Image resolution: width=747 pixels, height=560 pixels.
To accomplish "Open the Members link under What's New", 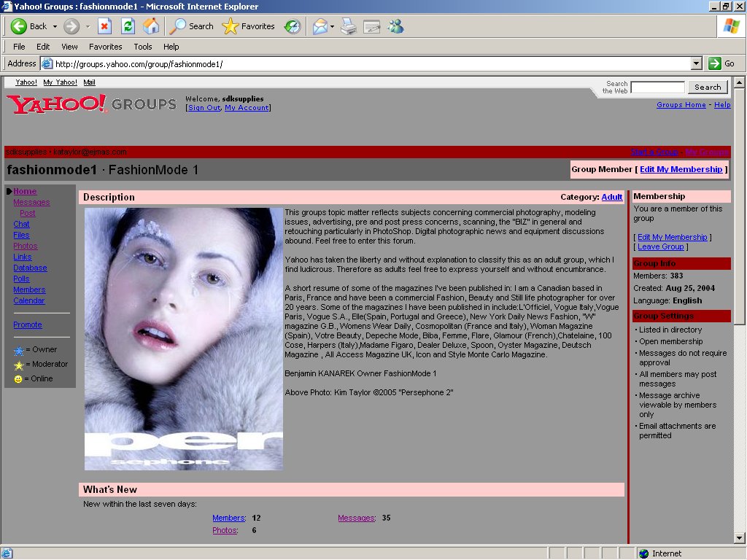I will pos(228,518).
